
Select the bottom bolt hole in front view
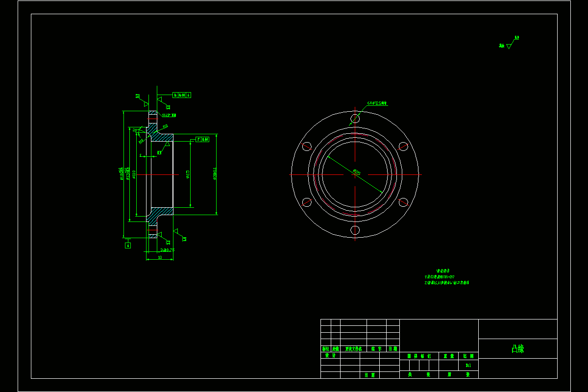(x=355, y=230)
